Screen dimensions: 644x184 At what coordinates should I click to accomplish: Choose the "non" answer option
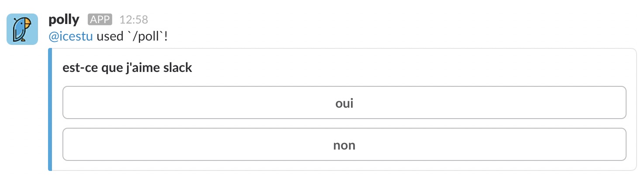point(344,144)
